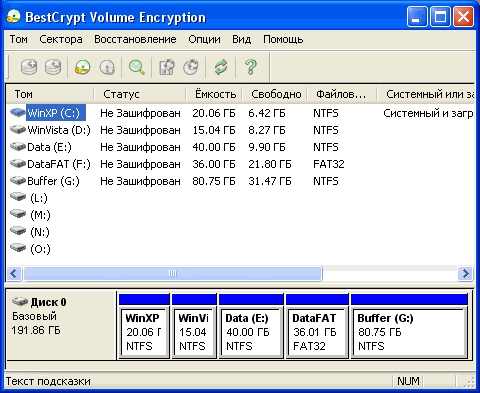The width and height of the screenshot is (480, 393).
Task: Click the Текст подсказки status bar text
Action: coord(48,381)
